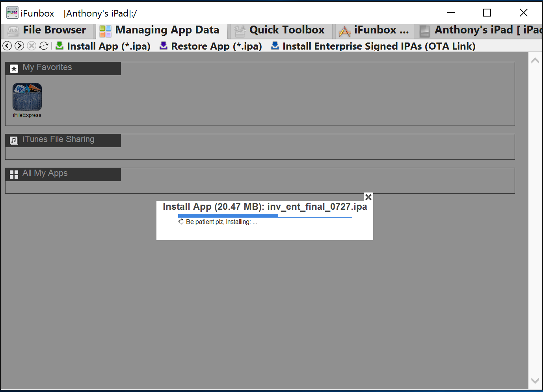Maximize the iFunbox window
This screenshot has height=392, width=543.
pyautogui.click(x=487, y=13)
